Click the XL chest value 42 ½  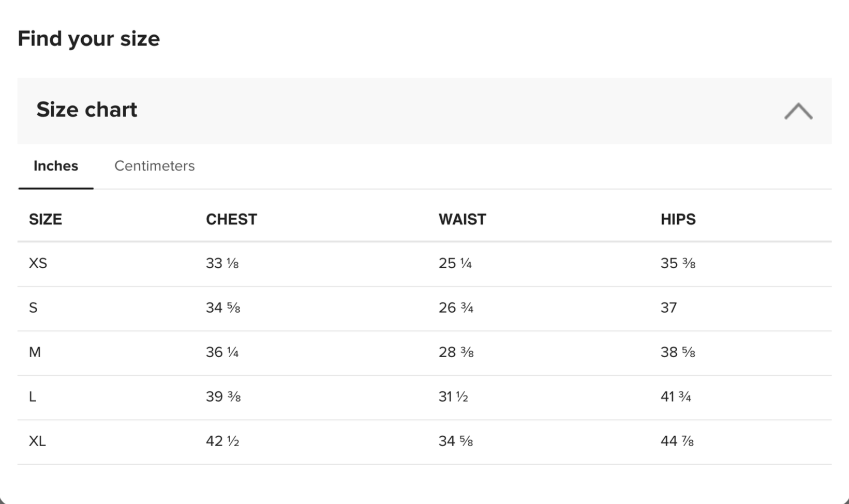[222, 441]
